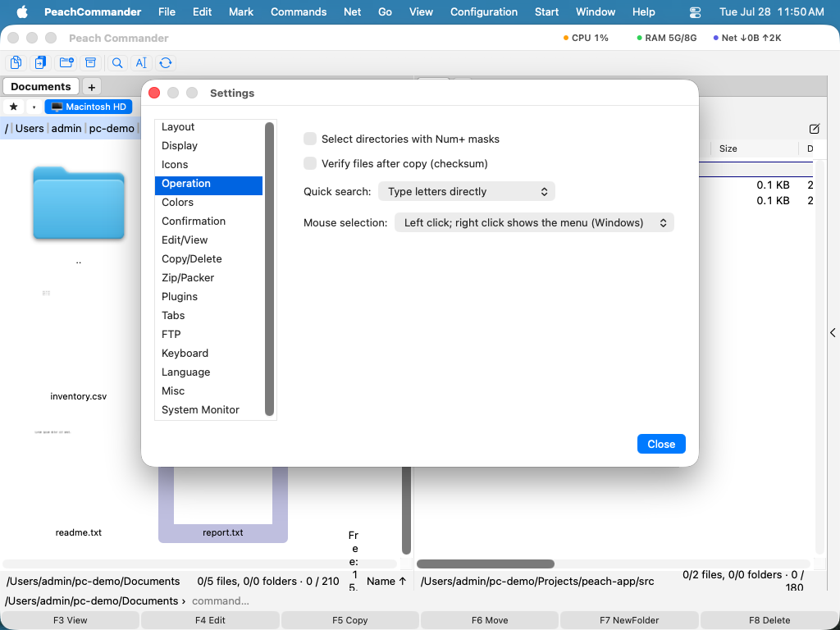Viewport: 840px width, 630px height.
Task: Click the move files toolbar icon
Action: [x=41, y=62]
